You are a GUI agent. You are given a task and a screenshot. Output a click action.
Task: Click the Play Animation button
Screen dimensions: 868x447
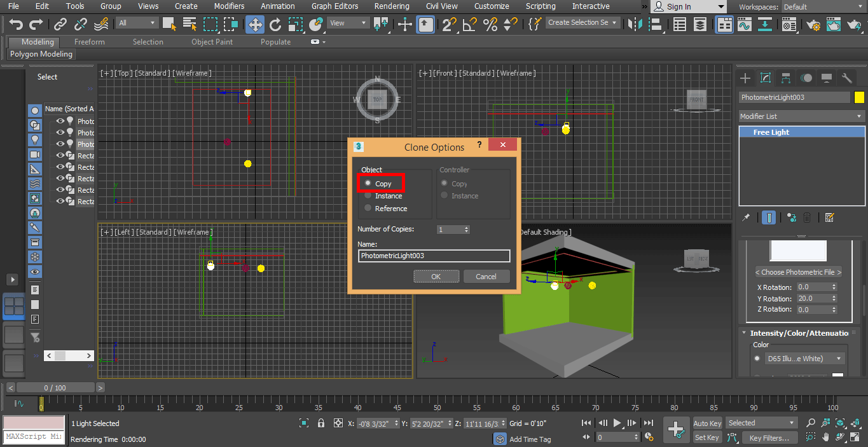click(617, 423)
